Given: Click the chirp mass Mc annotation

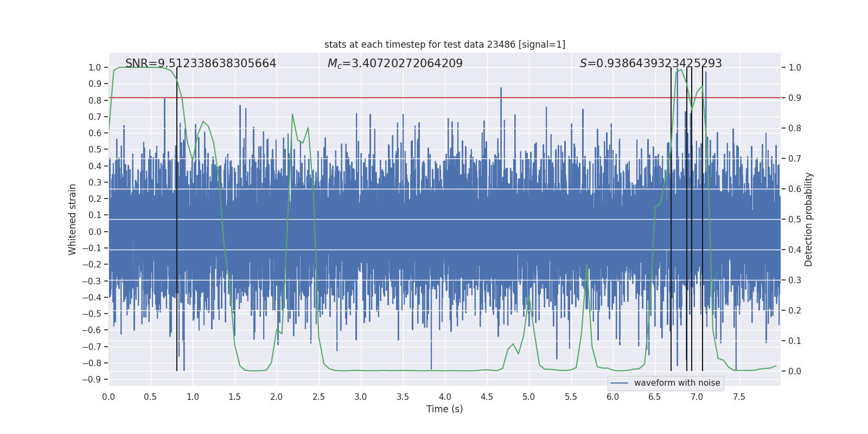Looking at the screenshot, I should pyautogui.click(x=395, y=63).
